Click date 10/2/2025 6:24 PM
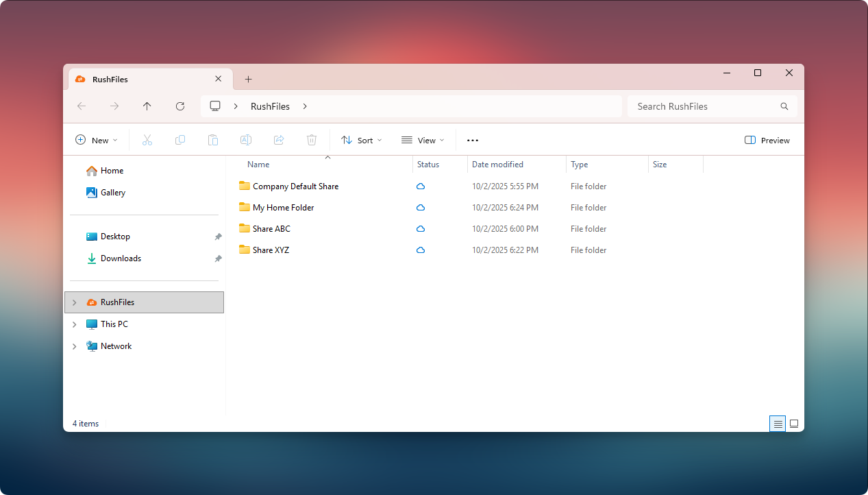This screenshot has height=495, width=868. [505, 208]
